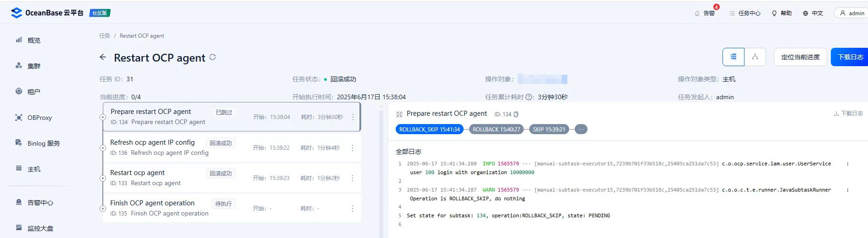Open more menu for Finish OCP agent operation
The image size is (868, 238).
(353, 209)
